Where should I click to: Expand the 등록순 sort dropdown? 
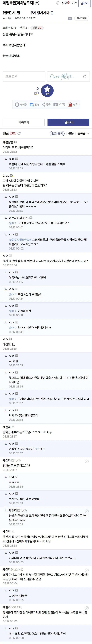tap(83, 134)
